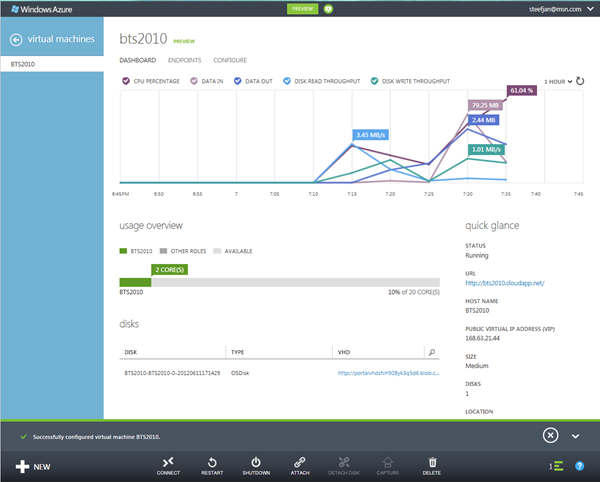Viewport: 600px width, 482px height.
Task: Delete the virtual machine
Action: (432, 466)
